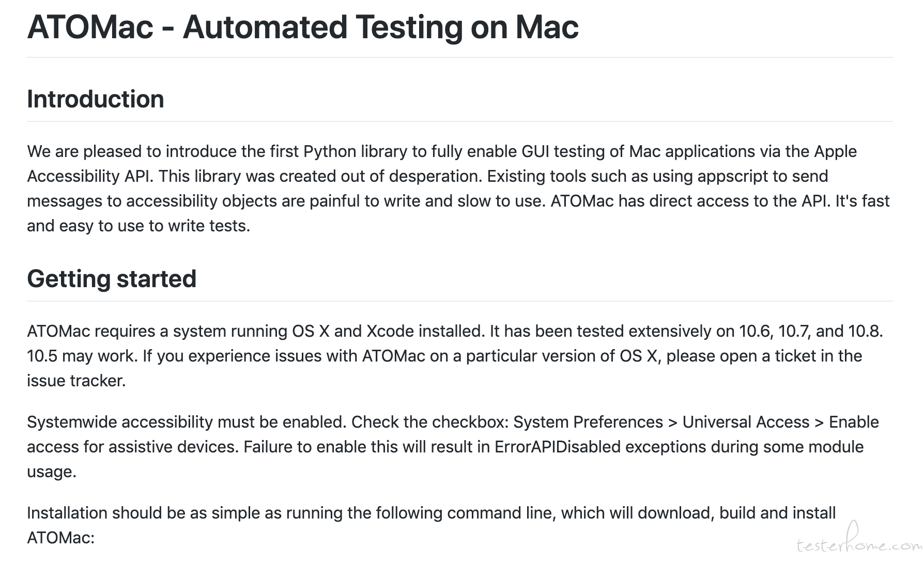
Task: Click the Getting started heading
Action: 112,279
